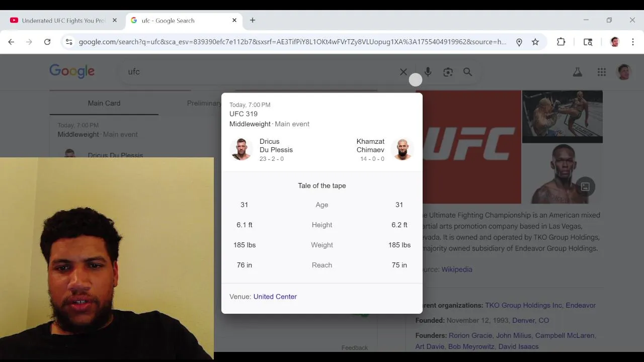Submit search with magnifying glass icon

(468, 72)
